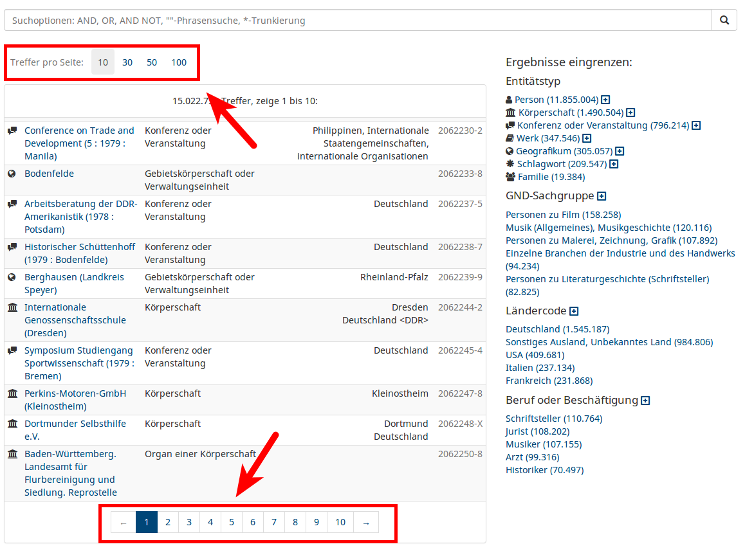Expand the Person subcategory plus box

(605, 100)
